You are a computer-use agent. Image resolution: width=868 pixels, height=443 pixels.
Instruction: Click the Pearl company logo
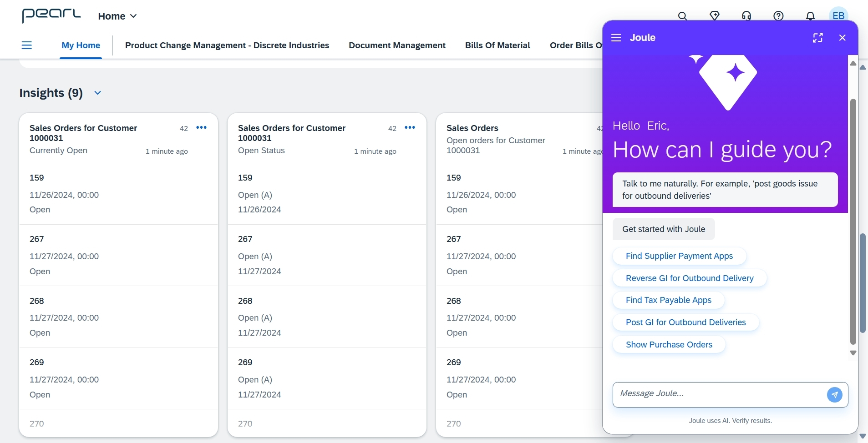pos(51,15)
